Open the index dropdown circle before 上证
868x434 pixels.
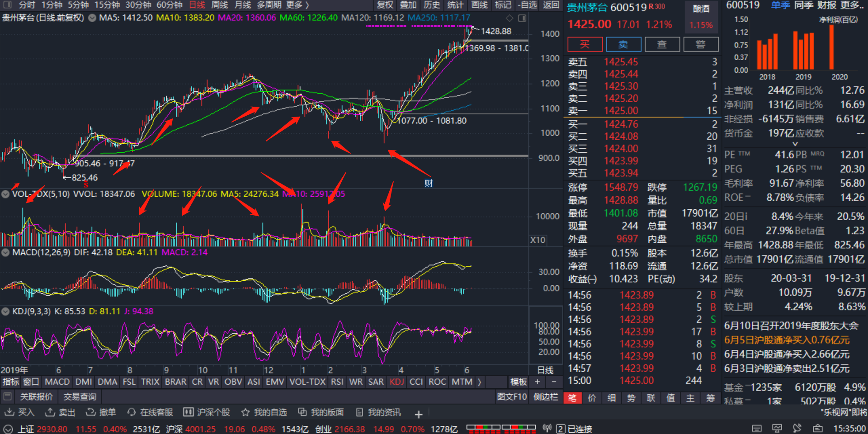[8, 429]
